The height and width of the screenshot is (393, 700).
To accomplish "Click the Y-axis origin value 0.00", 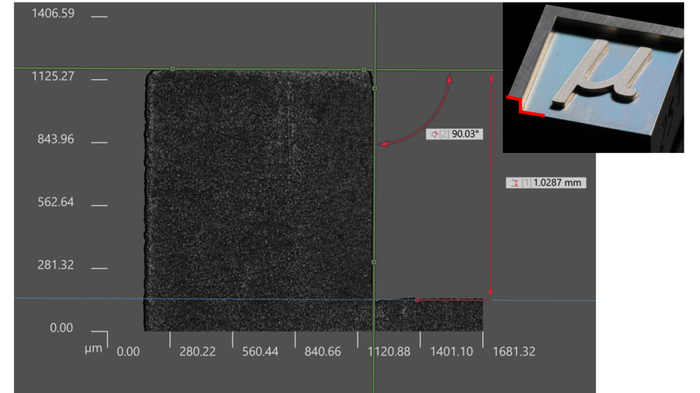I will (x=62, y=328).
